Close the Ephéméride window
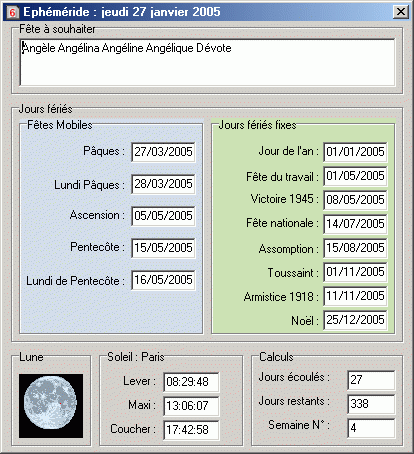 click(400, 12)
